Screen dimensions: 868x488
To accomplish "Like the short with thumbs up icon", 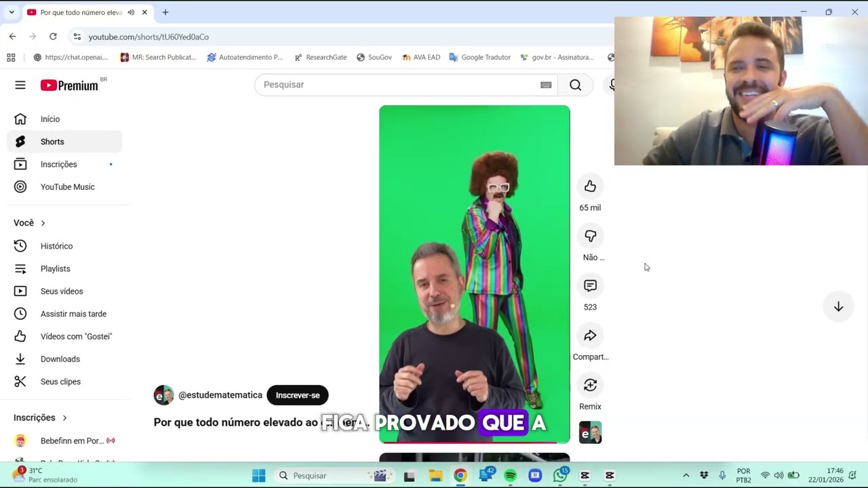I will pyautogui.click(x=590, y=186).
